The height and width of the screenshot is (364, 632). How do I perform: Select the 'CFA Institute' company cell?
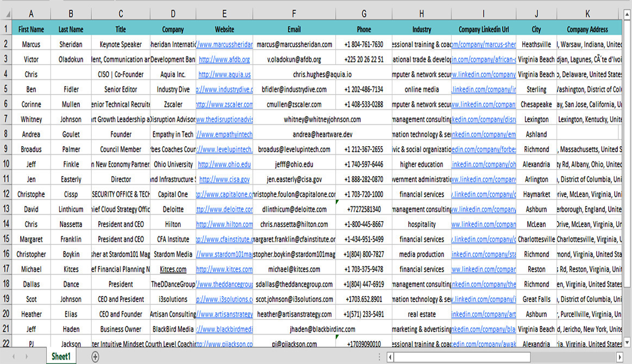173,239
